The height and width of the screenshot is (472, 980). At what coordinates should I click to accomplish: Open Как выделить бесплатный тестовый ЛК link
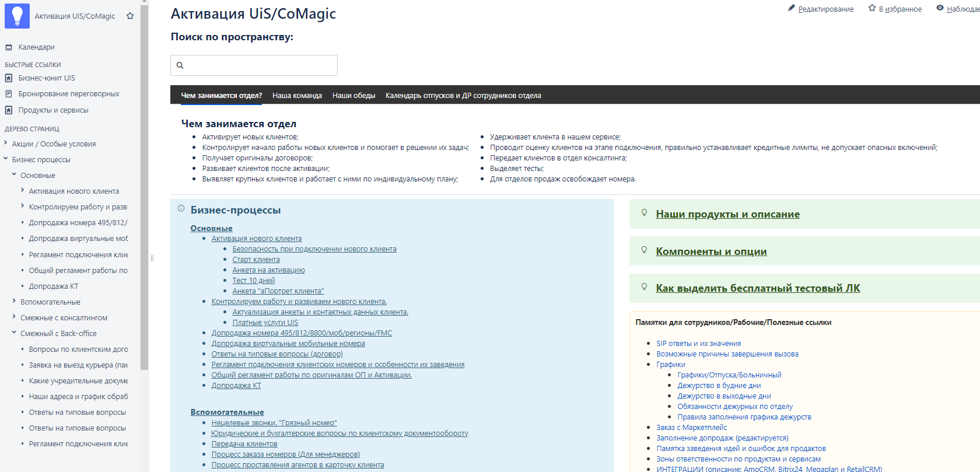(758, 288)
